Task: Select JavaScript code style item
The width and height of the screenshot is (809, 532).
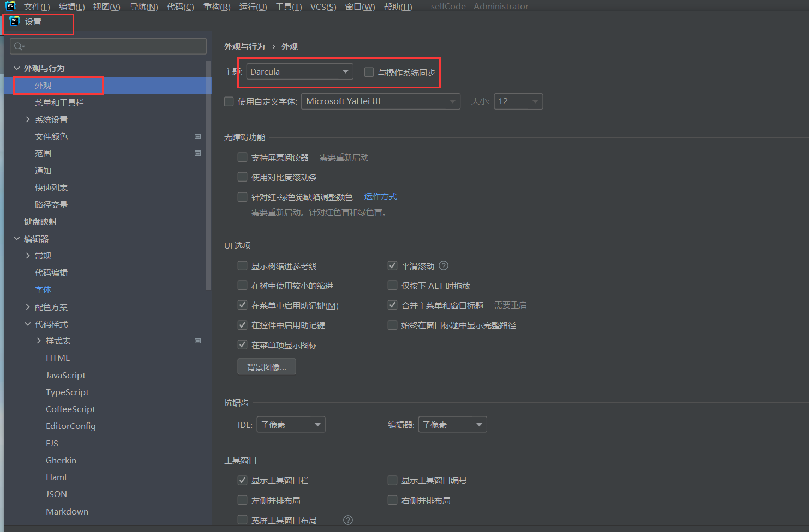Action: click(65, 375)
